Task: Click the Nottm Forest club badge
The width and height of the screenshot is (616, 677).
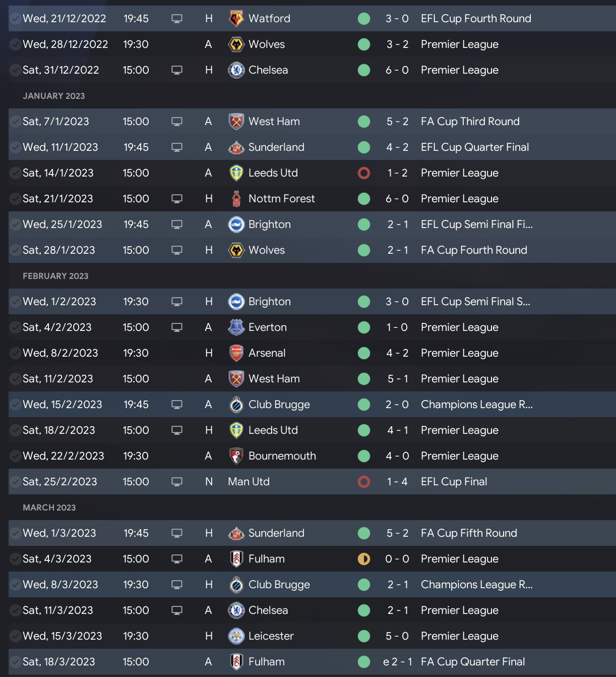Action: tap(236, 199)
